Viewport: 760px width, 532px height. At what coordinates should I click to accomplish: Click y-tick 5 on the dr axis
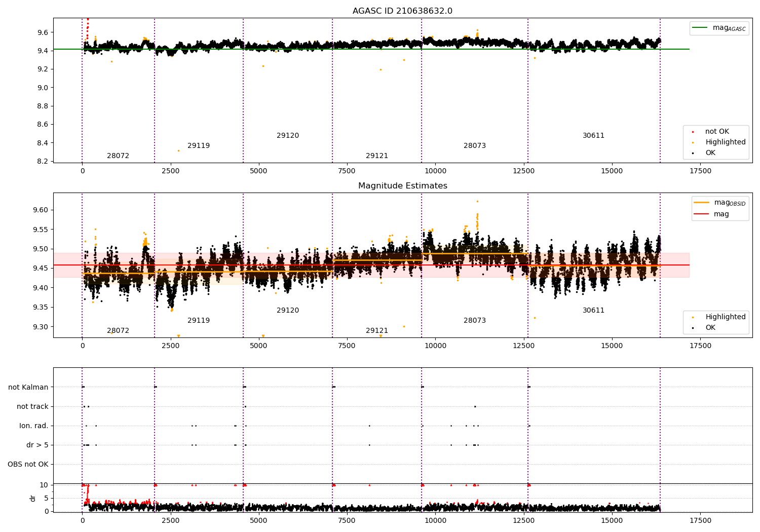pyautogui.click(x=46, y=498)
